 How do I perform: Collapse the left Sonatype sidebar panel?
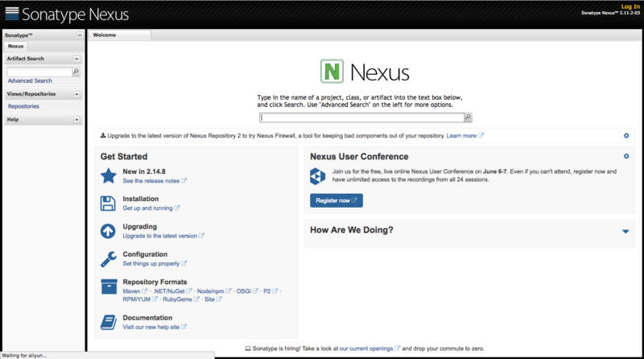coord(79,35)
